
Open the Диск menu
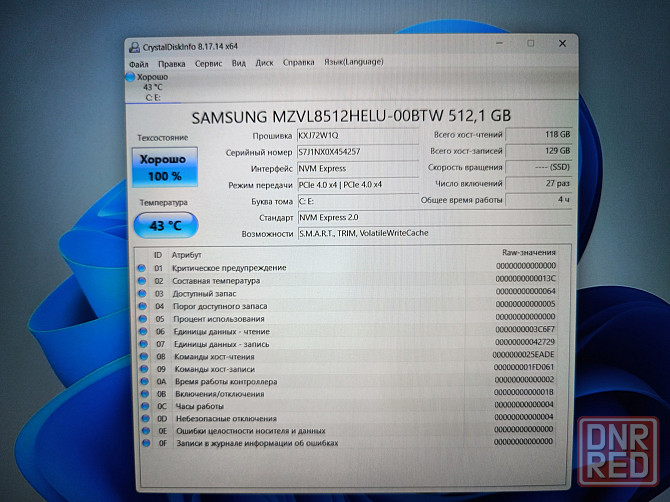tap(264, 62)
